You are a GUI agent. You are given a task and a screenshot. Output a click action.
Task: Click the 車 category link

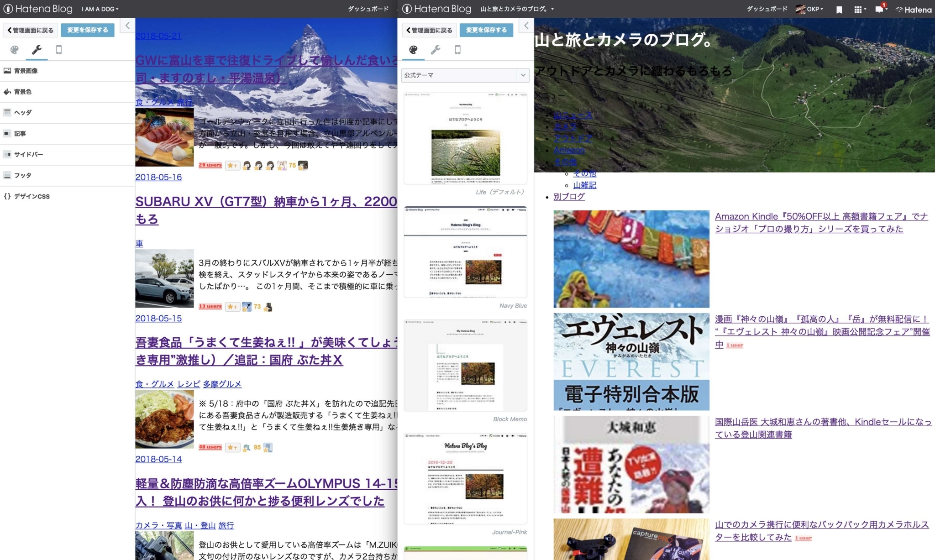(x=139, y=244)
